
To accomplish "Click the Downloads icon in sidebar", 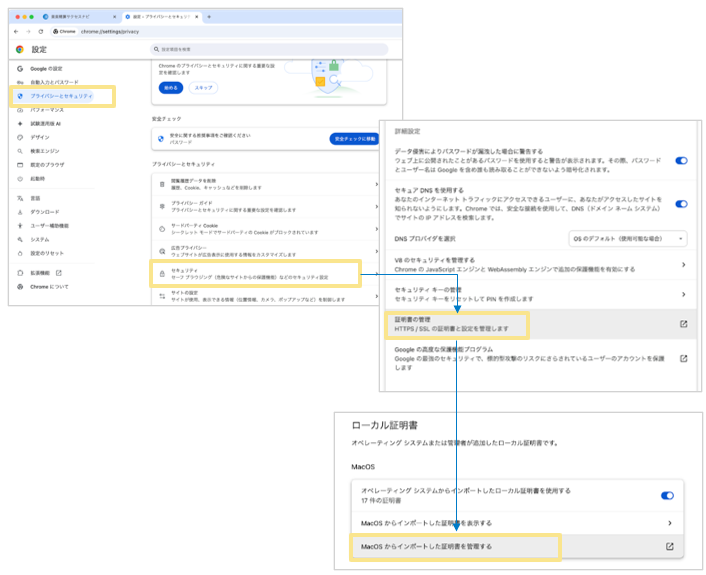I will pos(19,212).
